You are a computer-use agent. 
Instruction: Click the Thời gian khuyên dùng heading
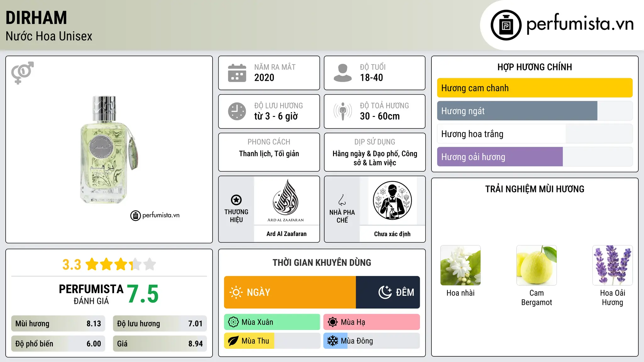[322, 262]
